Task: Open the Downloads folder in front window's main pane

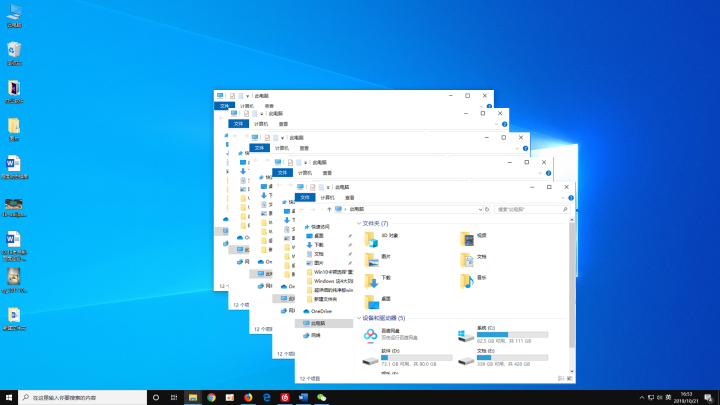Action: [378, 281]
